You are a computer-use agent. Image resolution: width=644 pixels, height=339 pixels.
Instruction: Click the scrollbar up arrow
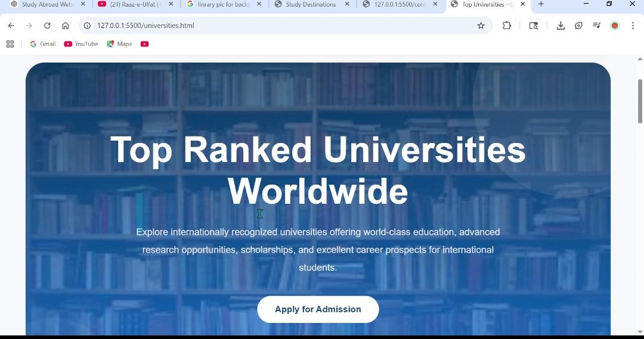pos(640,59)
